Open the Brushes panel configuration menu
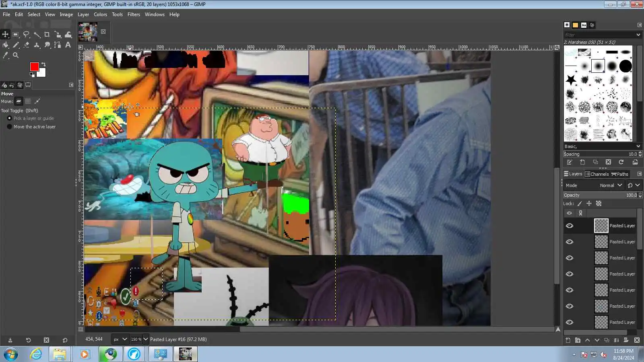The height and width of the screenshot is (362, 644). 640,25
